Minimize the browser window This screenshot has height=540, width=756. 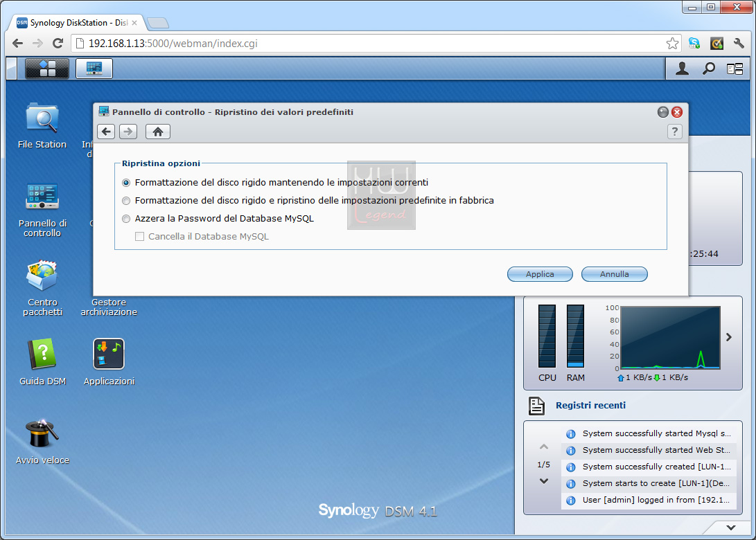[x=692, y=7]
